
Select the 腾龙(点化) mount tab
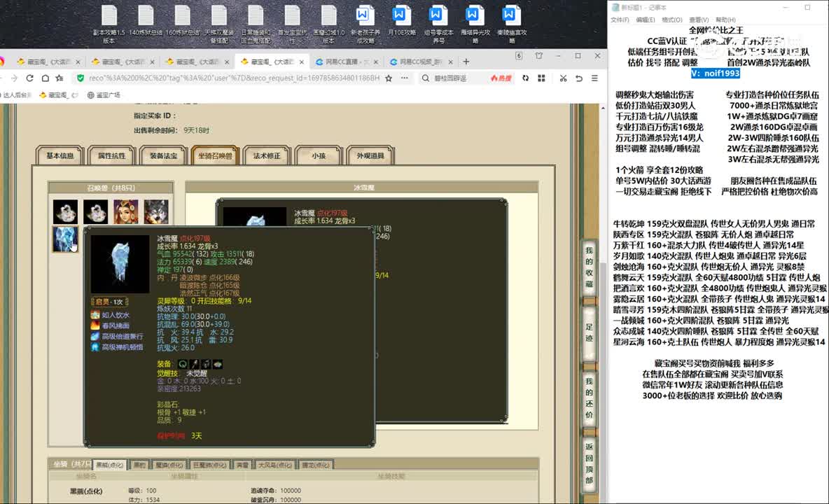[x=316, y=465]
